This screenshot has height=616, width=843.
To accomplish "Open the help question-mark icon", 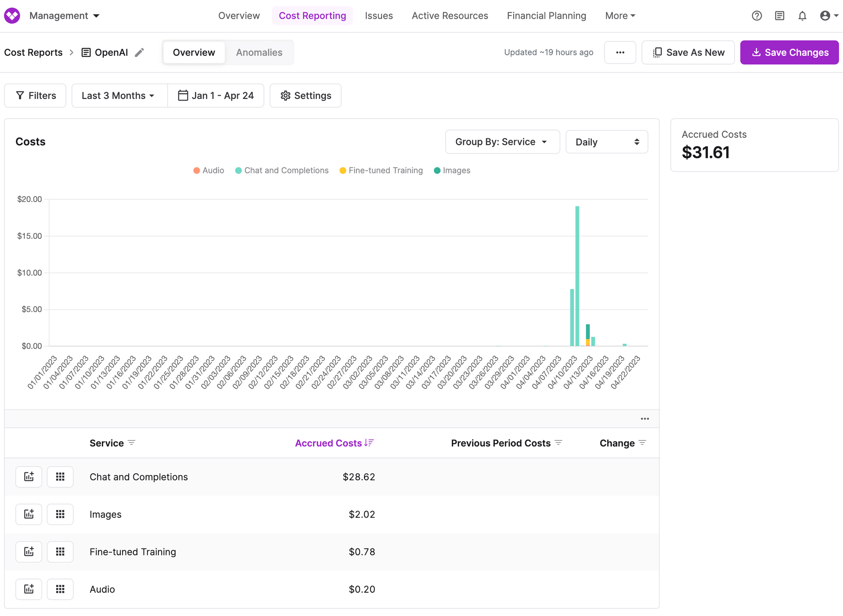I will pos(757,15).
